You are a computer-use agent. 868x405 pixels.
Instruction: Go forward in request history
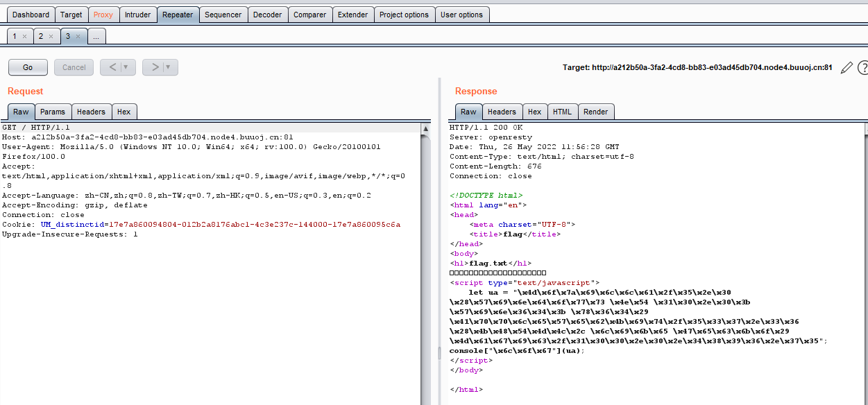point(155,67)
